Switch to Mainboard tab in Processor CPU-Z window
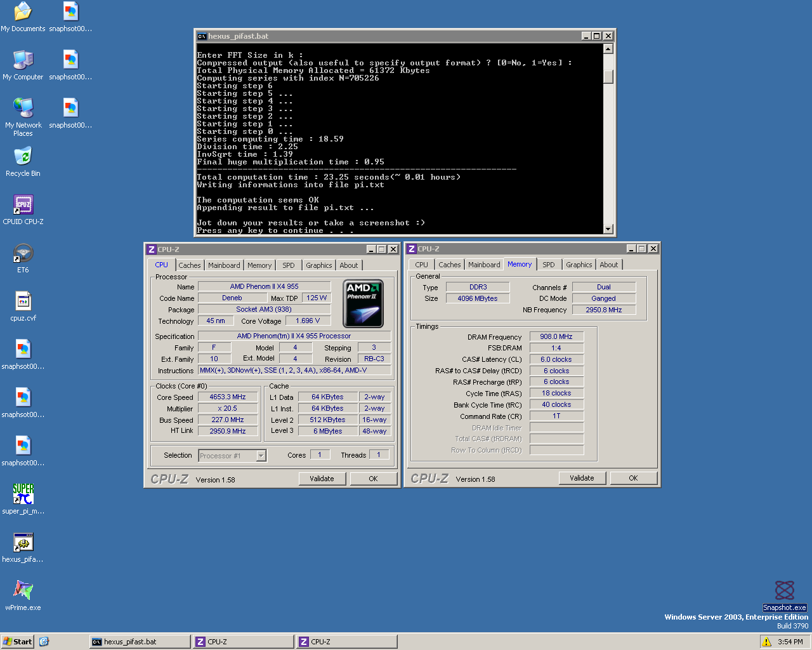Viewport: 812px width, 650px height. [x=224, y=265]
